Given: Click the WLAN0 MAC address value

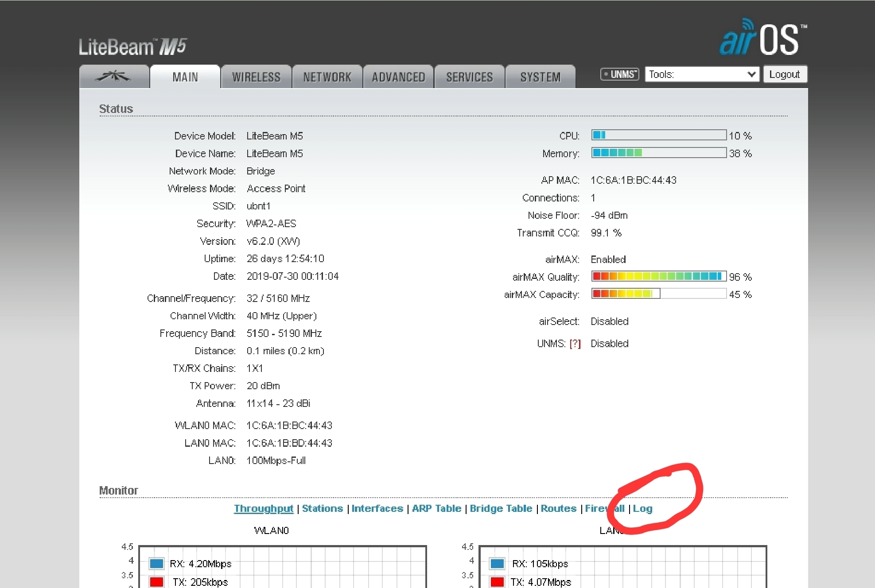Looking at the screenshot, I should 289,426.
